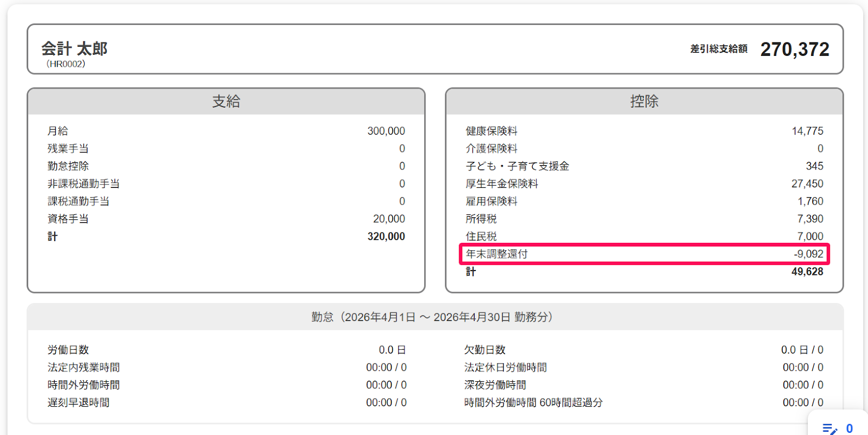Image resolution: width=868 pixels, height=435 pixels.
Task: Click the 月給 amount 300,000
Action: [386, 131]
